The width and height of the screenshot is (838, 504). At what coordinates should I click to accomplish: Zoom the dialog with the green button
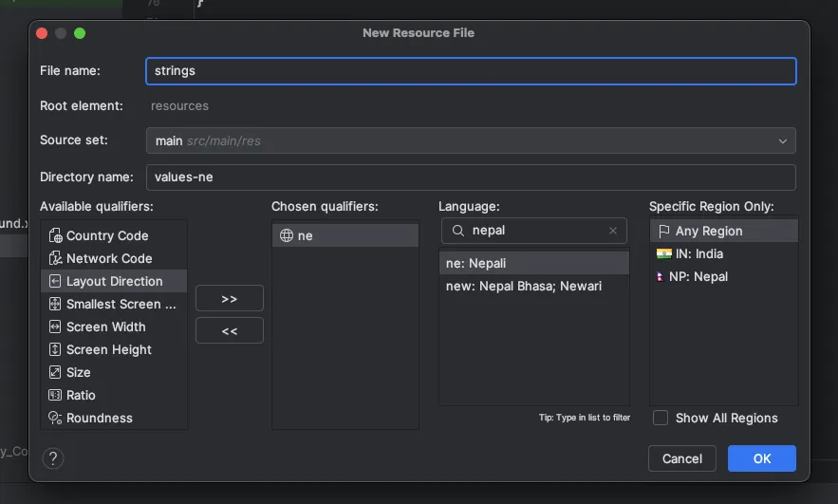point(80,33)
